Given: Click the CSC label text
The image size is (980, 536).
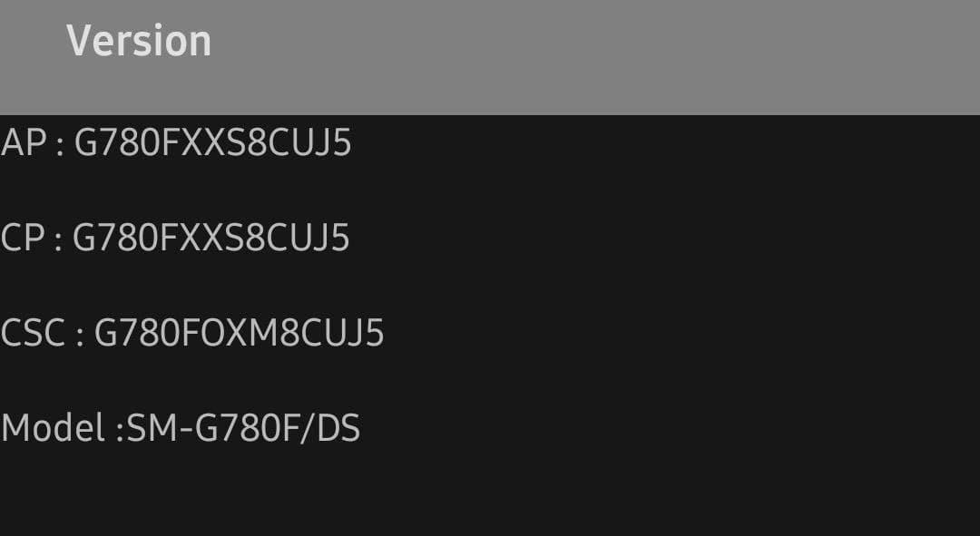Looking at the screenshot, I should pyautogui.click(x=34, y=333).
